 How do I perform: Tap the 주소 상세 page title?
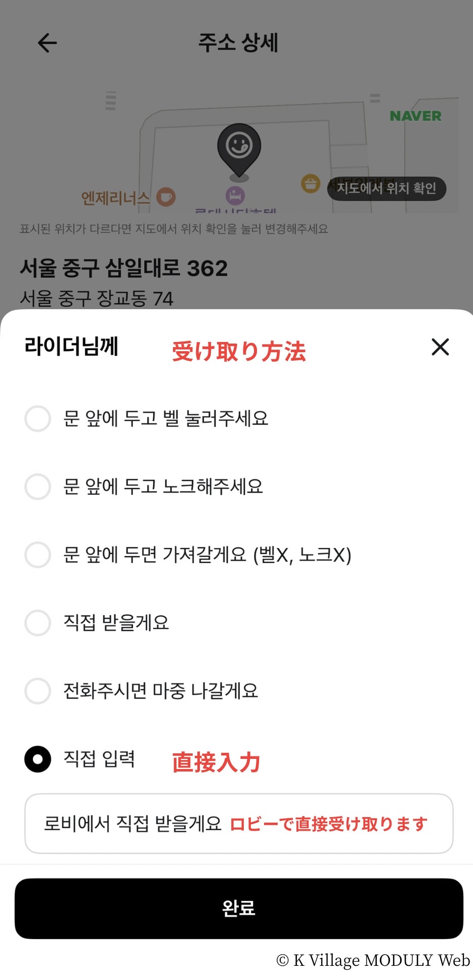click(238, 43)
